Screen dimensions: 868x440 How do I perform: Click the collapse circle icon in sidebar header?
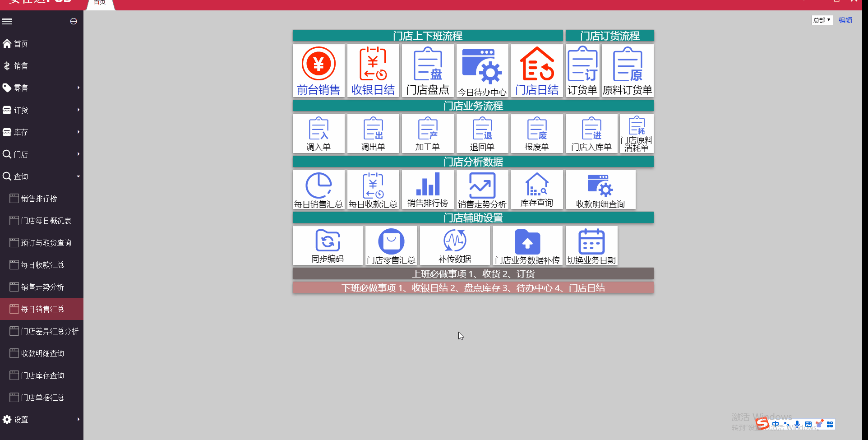tap(74, 21)
